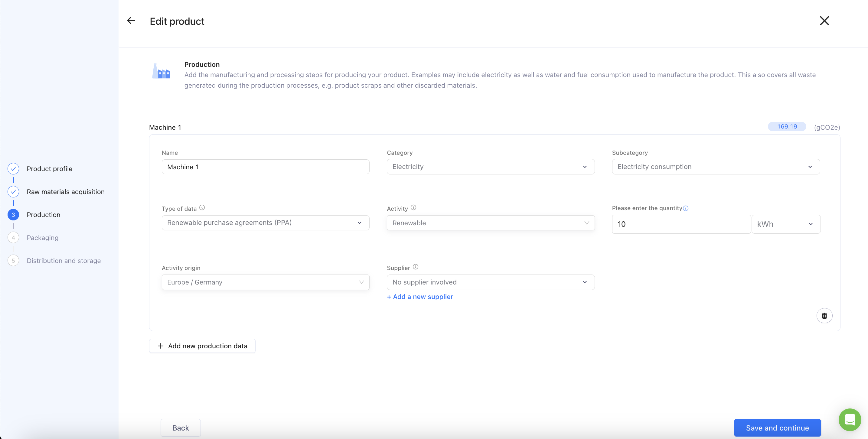Click the info icon beside Activity label
The image size is (868, 439).
[x=413, y=207]
